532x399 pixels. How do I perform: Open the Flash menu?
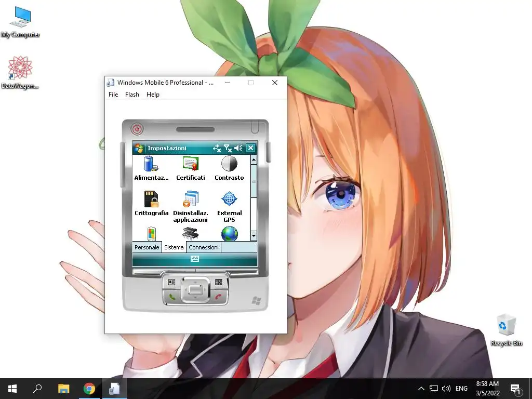point(132,95)
